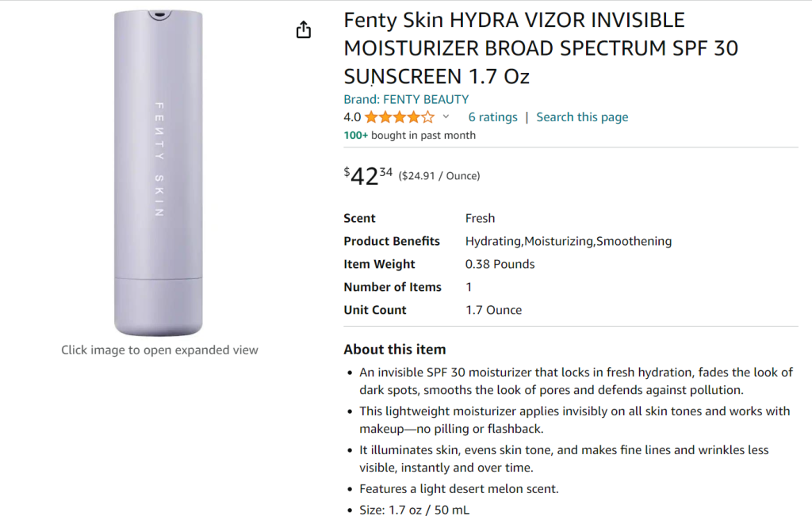Select the fourth gold star icon
The height and width of the screenshot is (520, 812).
click(x=413, y=117)
